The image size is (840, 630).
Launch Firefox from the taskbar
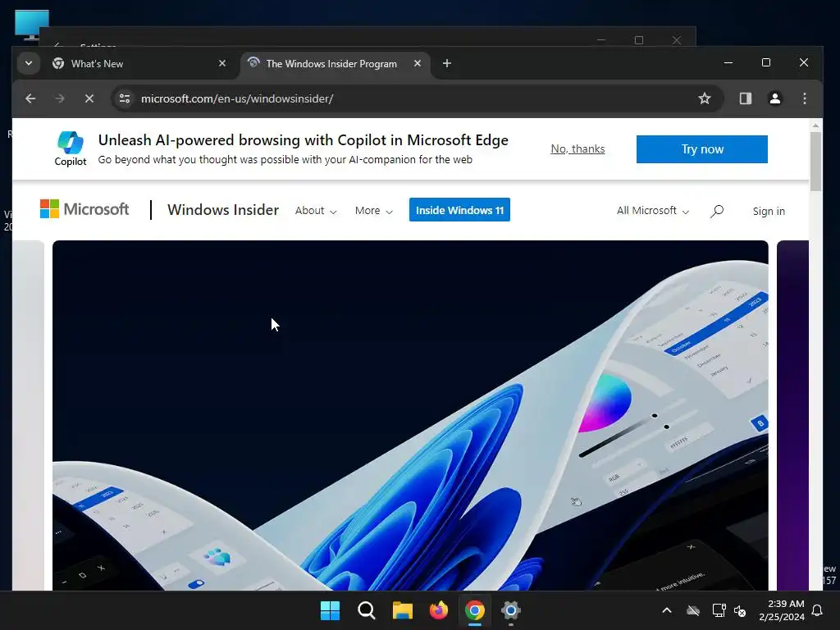click(x=439, y=610)
